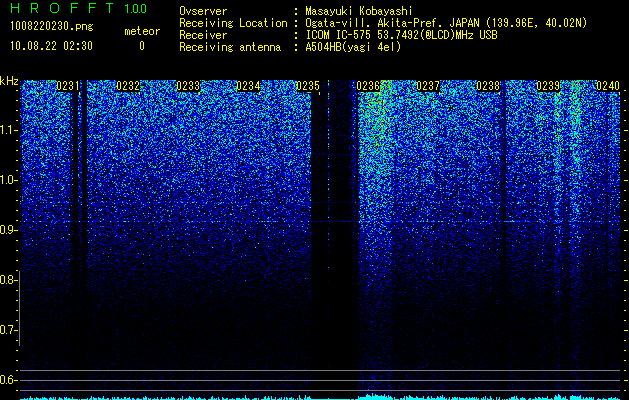Click the 0240 time marker
The width and height of the screenshot is (629, 400).
pyautogui.click(x=608, y=86)
